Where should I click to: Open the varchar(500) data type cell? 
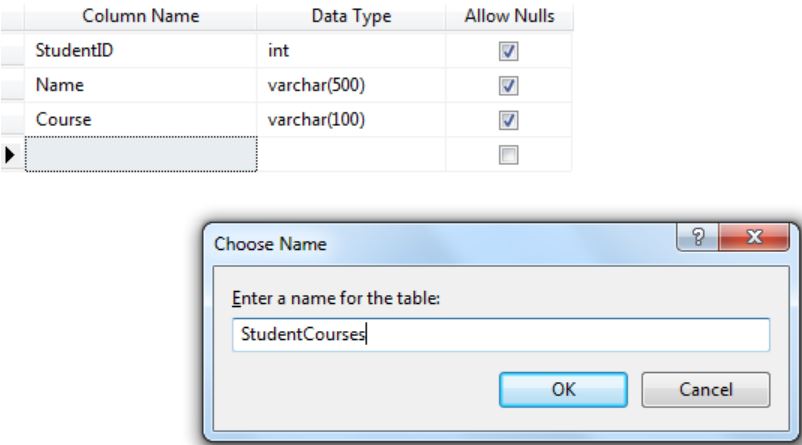351,85
